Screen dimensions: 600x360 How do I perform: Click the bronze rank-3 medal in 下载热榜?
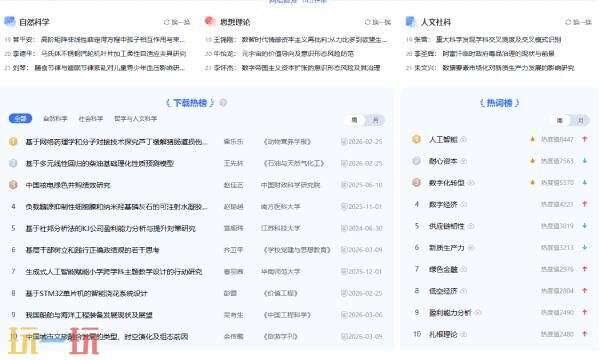(13, 185)
